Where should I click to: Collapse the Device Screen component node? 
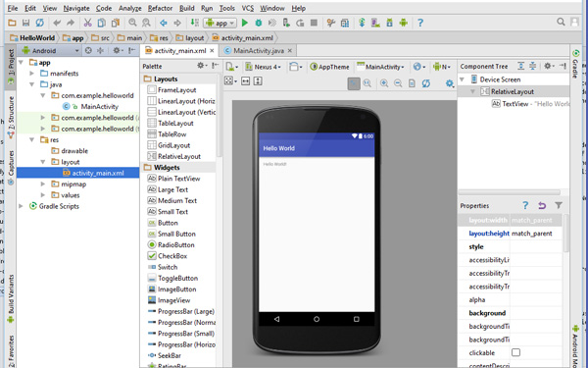(x=463, y=79)
